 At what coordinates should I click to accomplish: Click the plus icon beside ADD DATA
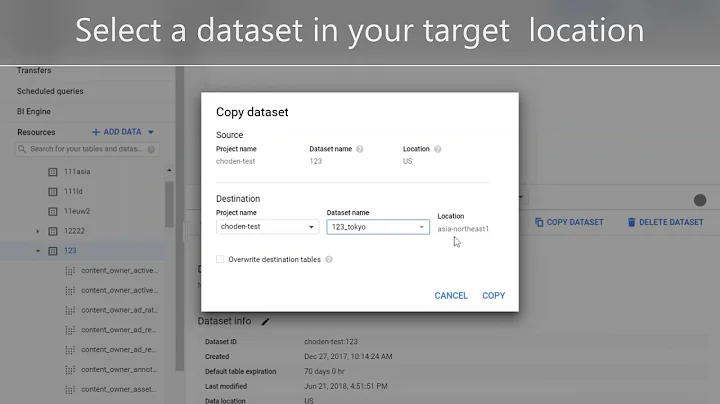coord(96,132)
